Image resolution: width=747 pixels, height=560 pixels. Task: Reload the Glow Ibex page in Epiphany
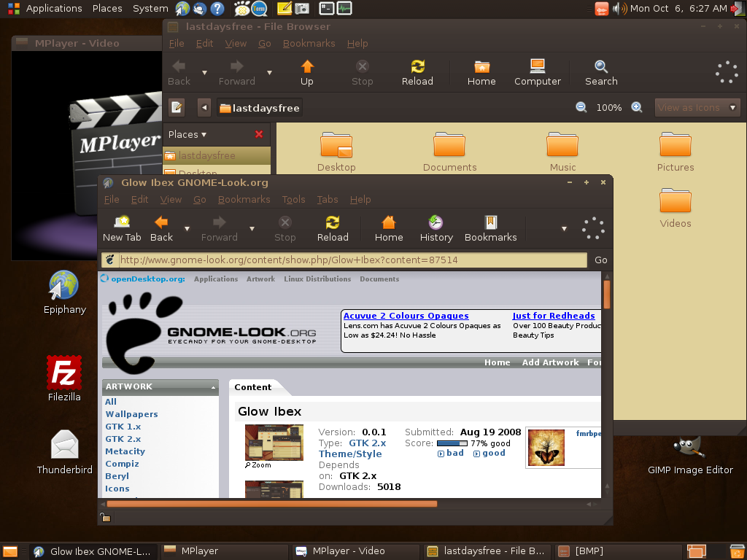tap(333, 228)
